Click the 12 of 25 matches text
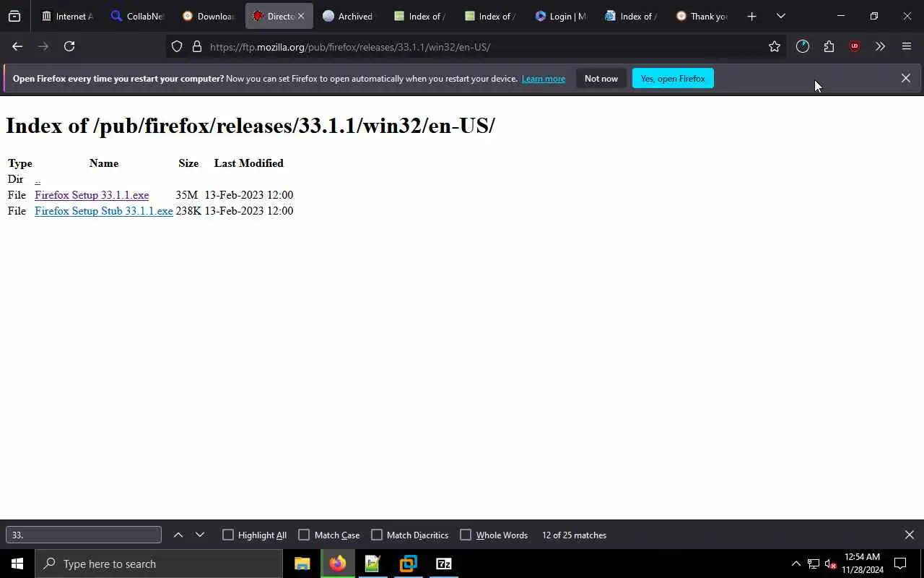This screenshot has width=924, height=578. point(574,535)
